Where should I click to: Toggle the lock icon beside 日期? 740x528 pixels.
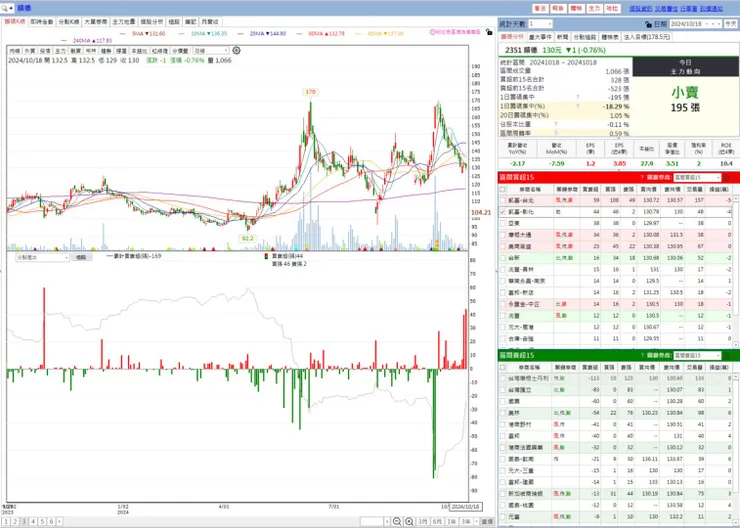[x=648, y=24]
